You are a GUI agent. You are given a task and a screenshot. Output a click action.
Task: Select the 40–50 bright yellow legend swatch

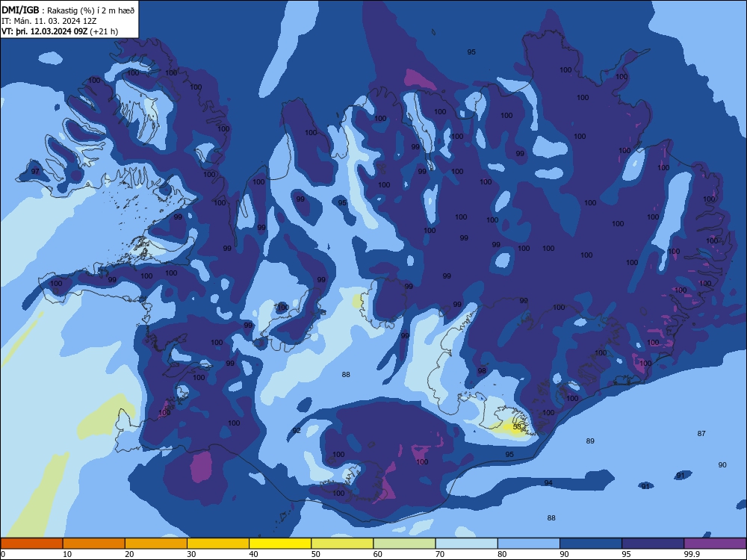pyautogui.click(x=280, y=544)
